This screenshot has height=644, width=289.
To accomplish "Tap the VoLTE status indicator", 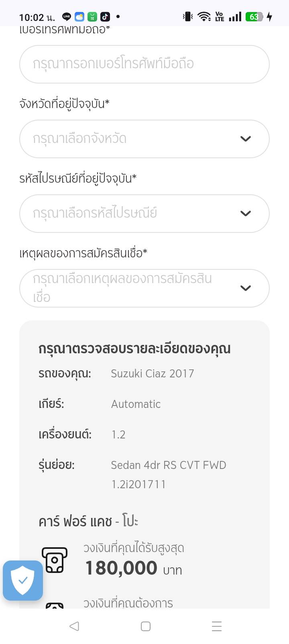I will click(220, 17).
